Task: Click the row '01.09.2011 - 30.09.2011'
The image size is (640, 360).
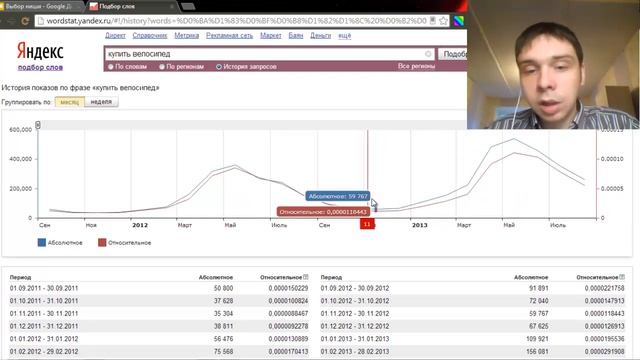Action: click(159, 288)
